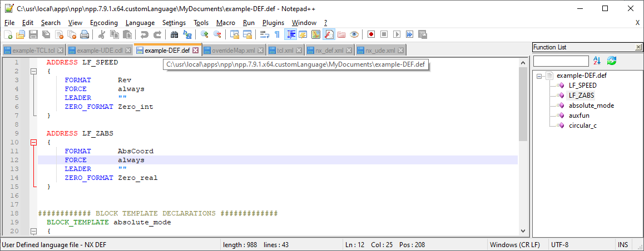644x251 pixels.
Task: Redo the edit via toolbar arrow
Action: point(157,34)
